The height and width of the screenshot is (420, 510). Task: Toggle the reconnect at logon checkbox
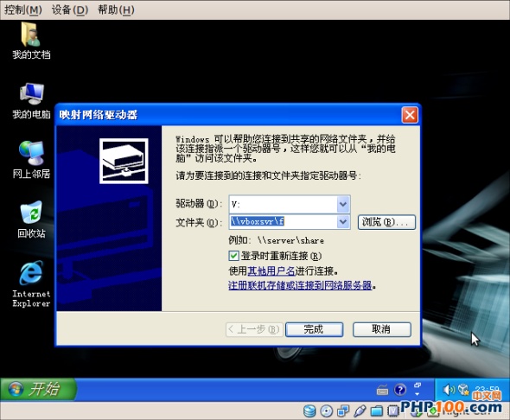(x=234, y=256)
